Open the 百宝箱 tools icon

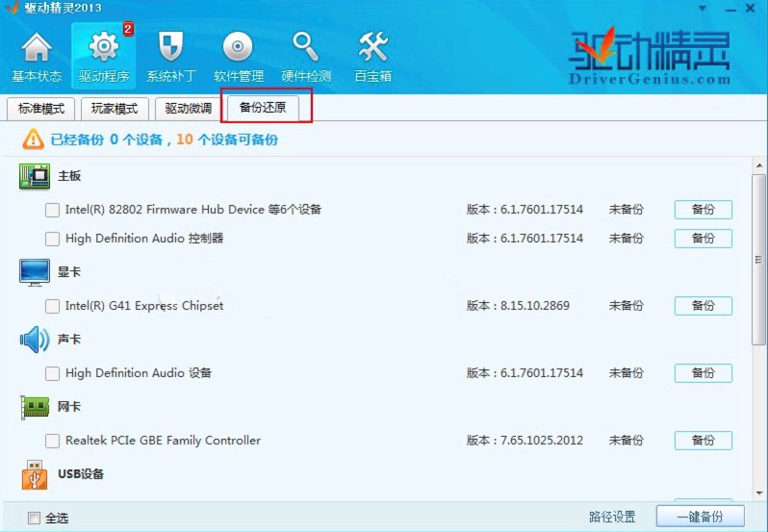tap(372, 56)
